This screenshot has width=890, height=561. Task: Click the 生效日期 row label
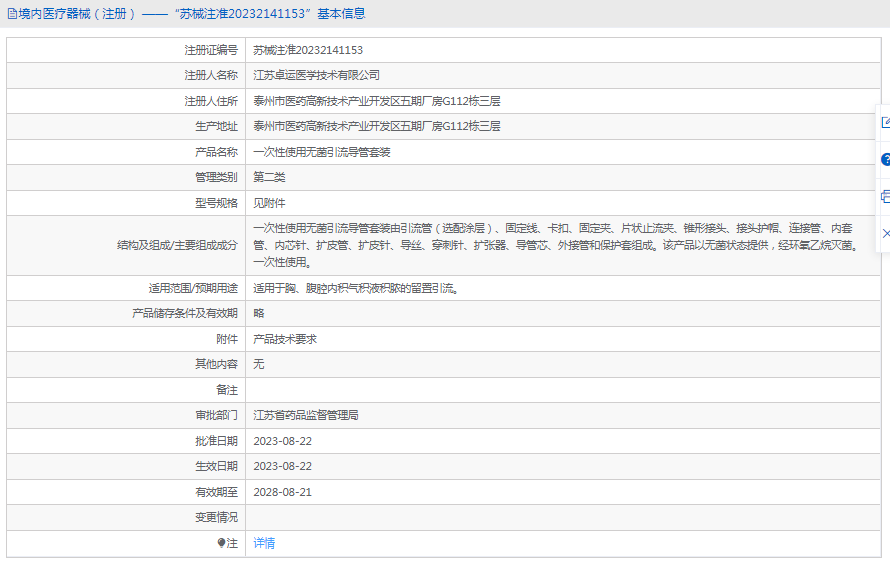coord(216,466)
